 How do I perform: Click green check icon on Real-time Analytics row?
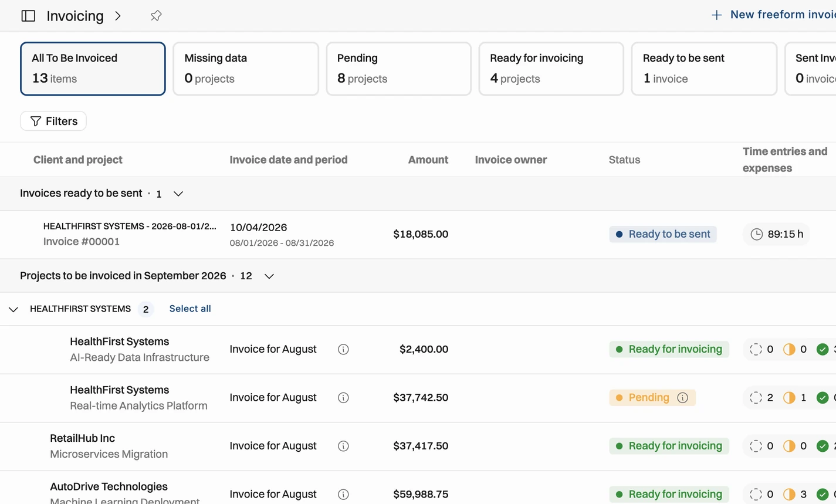(x=823, y=398)
